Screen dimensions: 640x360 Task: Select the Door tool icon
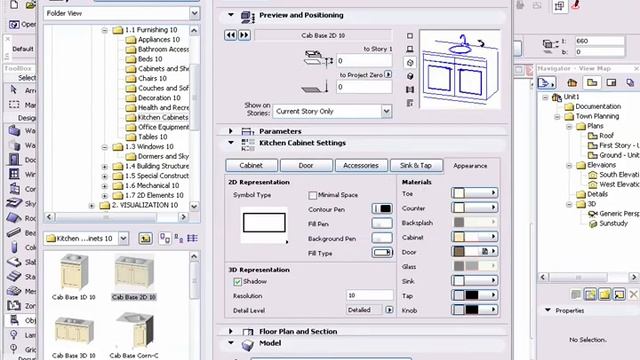[x=14, y=160]
